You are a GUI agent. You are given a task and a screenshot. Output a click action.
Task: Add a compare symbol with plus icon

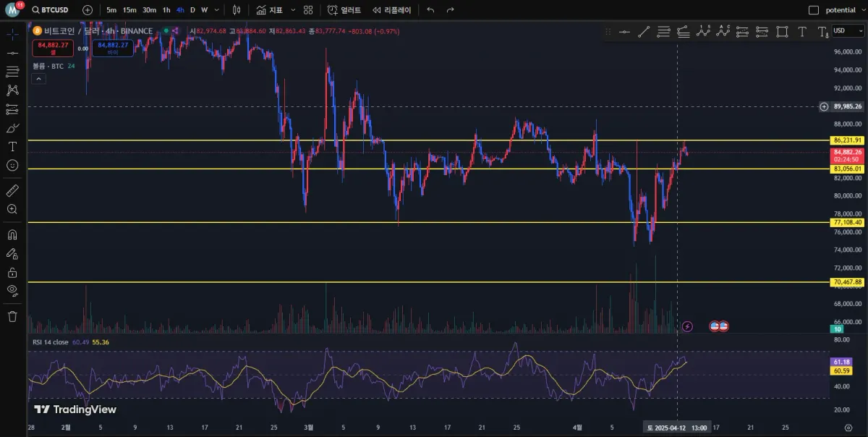88,10
